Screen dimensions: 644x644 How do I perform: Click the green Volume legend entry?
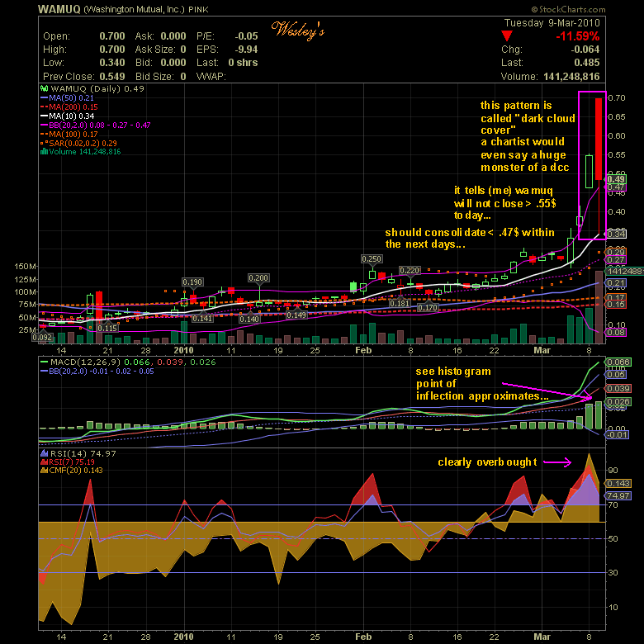[81, 152]
